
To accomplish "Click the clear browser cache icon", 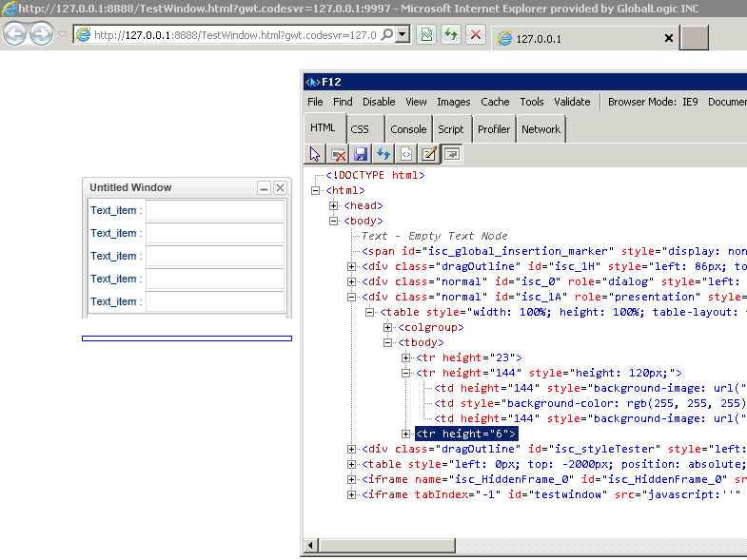I will [339, 154].
